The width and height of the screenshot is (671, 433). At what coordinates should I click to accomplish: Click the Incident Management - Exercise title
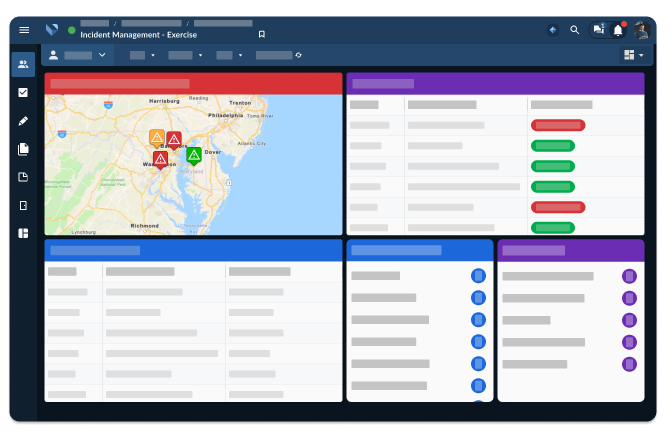[139, 35]
